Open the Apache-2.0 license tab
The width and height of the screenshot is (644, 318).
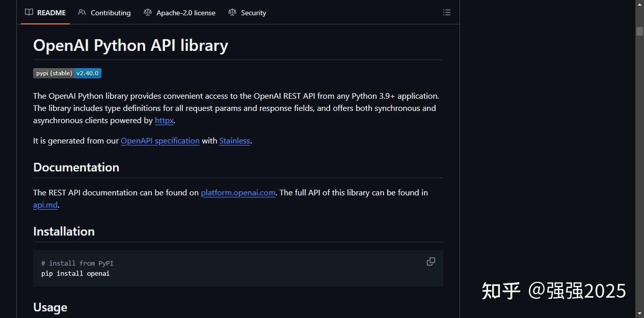click(x=180, y=13)
